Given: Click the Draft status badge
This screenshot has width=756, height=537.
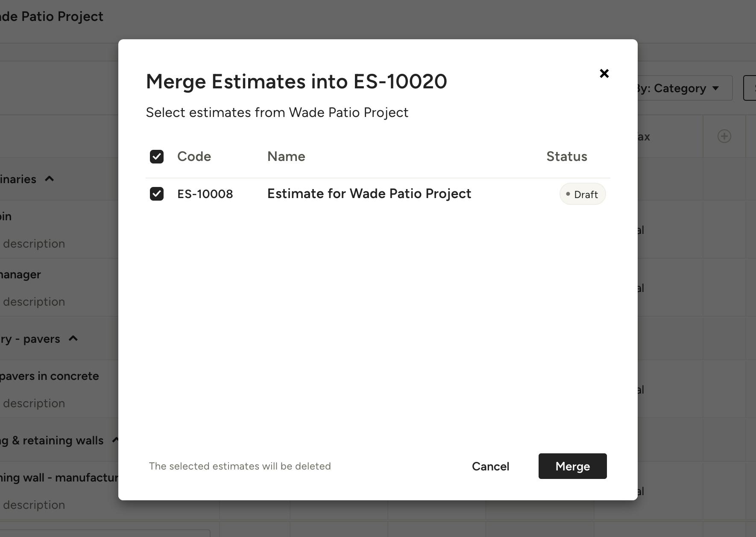Looking at the screenshot, I should click(x=583, y=194).
